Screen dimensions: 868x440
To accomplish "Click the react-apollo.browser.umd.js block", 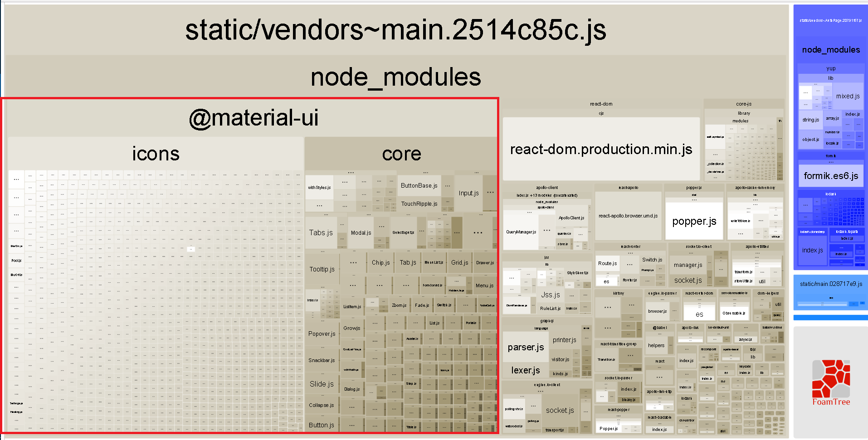I will [628, 216].
